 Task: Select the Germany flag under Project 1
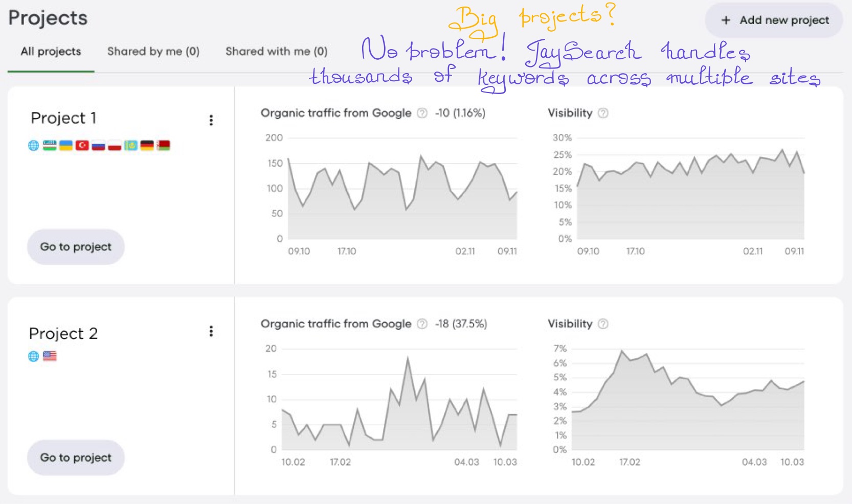[x=148, y=145]
